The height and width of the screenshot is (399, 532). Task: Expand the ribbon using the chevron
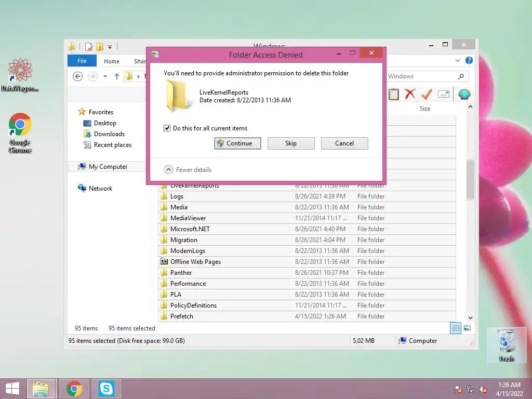(x=457, y=61)
